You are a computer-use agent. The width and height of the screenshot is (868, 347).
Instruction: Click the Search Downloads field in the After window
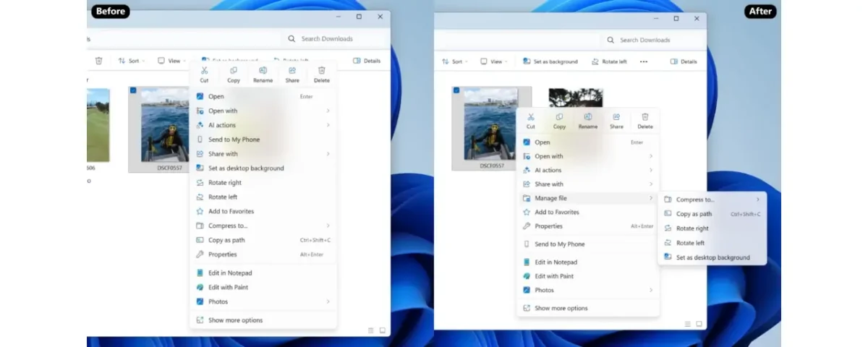tap(652, 40)
